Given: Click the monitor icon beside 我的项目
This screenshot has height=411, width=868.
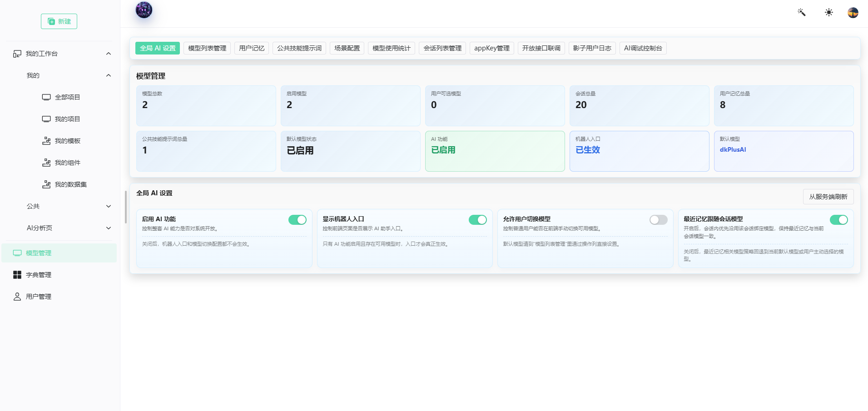Looking at the screenshot, I should (x=46, y=119).
